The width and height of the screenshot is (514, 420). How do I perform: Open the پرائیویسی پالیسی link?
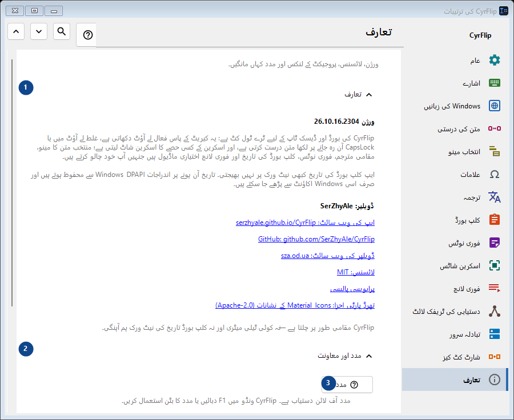click(352, 289)
